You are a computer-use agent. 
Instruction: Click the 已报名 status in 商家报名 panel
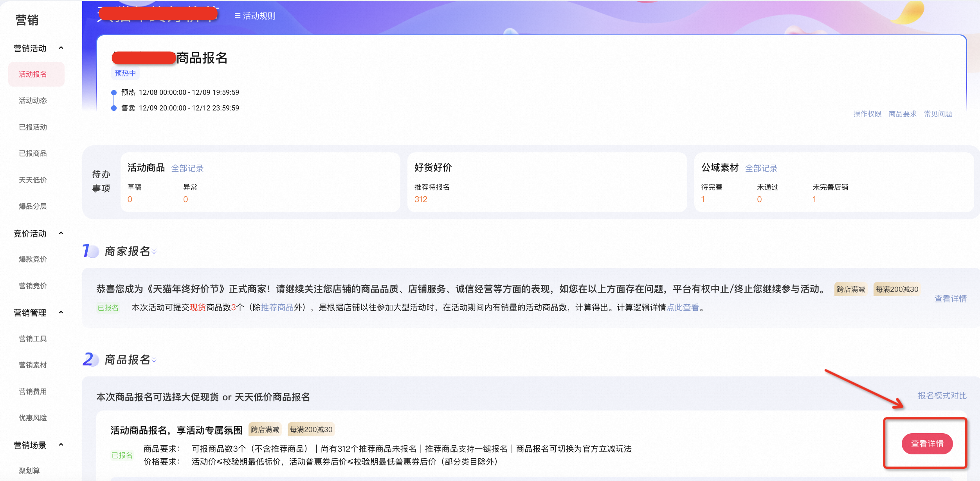coord(108,307)
